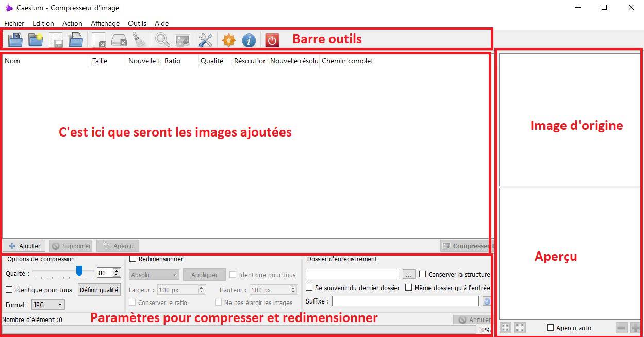This screenshot has height=337, width=644.
Task: Click the Définir qualité button
Action: pyautogui.click(x=99, y=290)
